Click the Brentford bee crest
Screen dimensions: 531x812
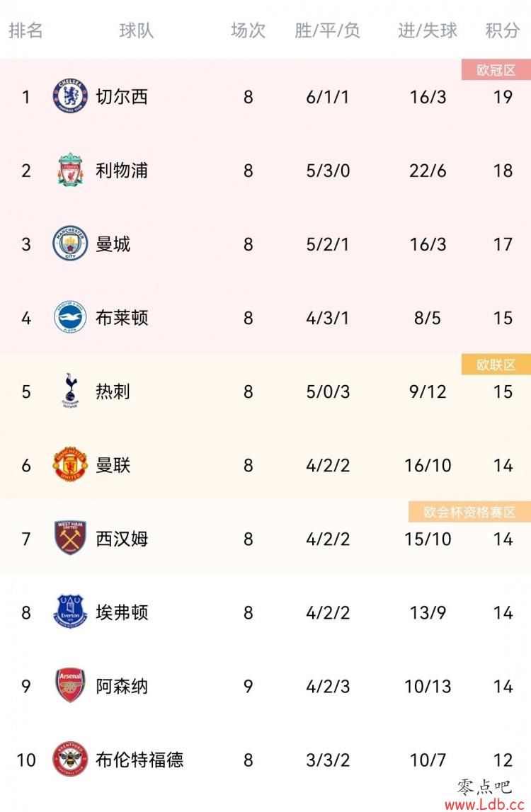click(71, 759)
